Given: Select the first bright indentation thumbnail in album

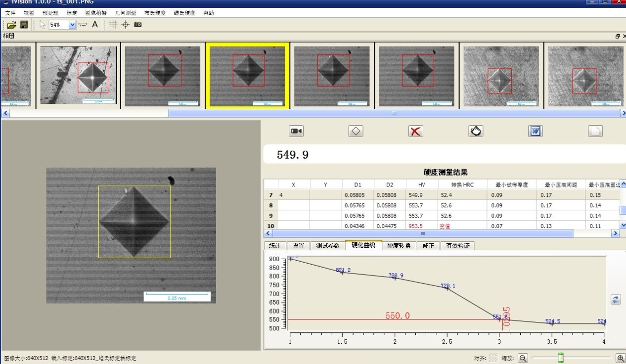Looking at the screenshot, I should point(79,75).
